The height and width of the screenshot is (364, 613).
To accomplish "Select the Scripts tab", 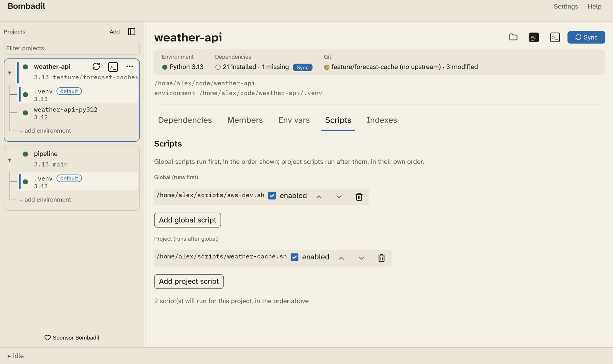I will pos(338,120).
